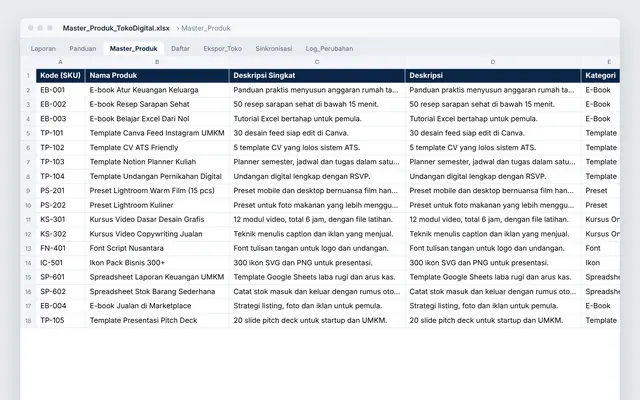This screenshot has width=640, height=400.
Task: Open the Daftar sheet tab
Action: (180, 49)
